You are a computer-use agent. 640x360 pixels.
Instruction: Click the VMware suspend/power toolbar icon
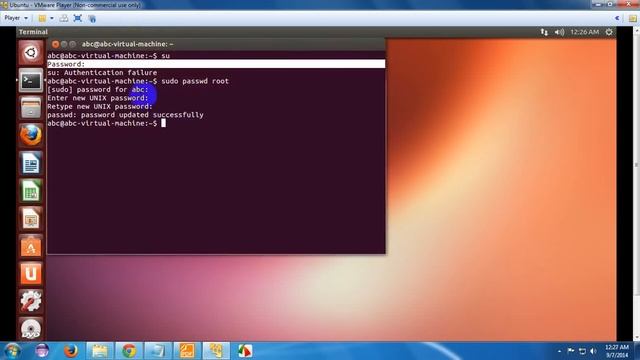pos(42,18)
